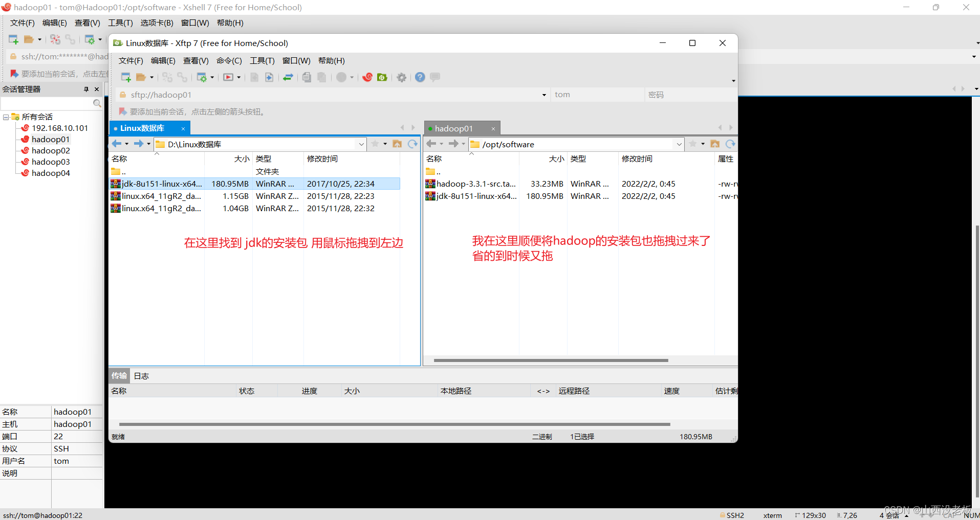980x520 pixels.
Task: Click remote pane horizontal scrollbar
Action: point(551,360)
